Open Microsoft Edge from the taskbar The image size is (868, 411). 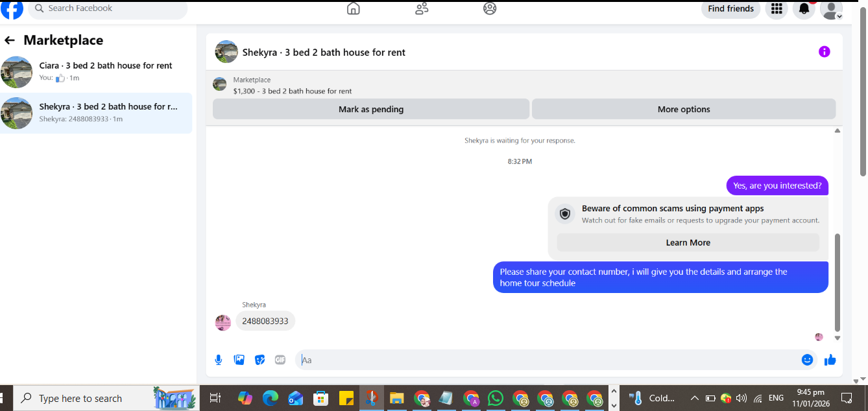[270, 398]
